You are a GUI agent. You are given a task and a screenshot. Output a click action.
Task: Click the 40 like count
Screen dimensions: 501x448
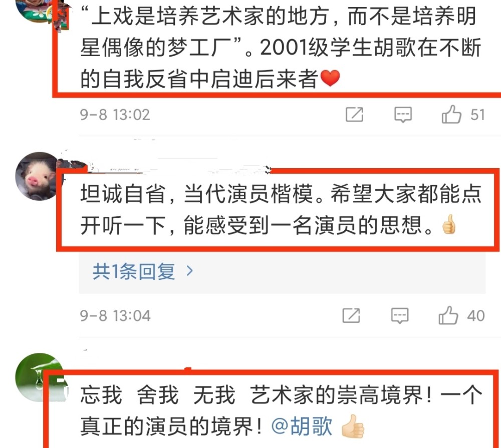(476, 316)
